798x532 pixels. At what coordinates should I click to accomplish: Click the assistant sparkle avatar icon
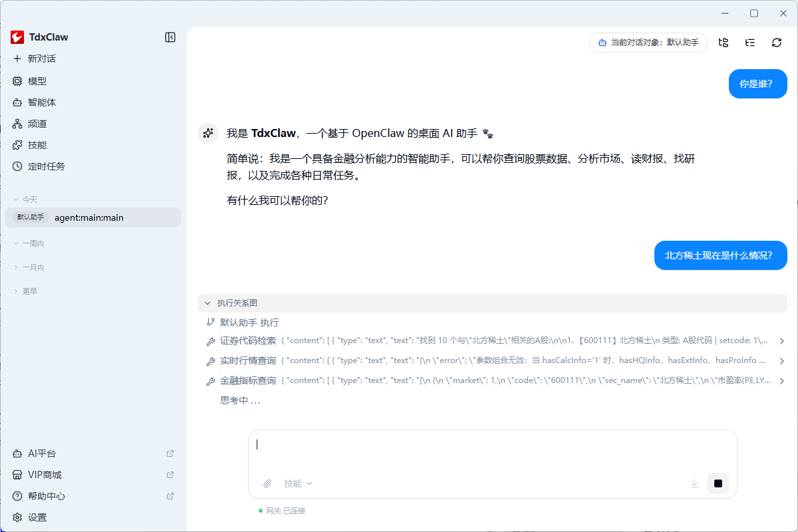(x=209, y=133)
